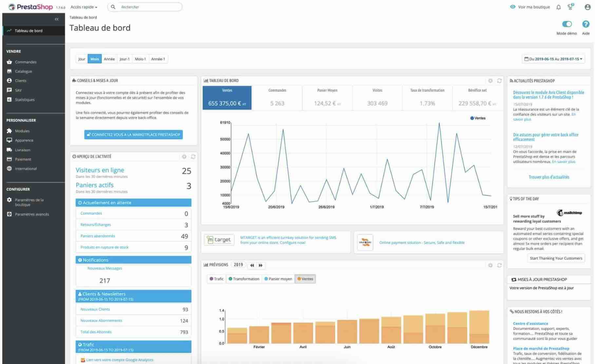
Task: Open Dix astuces back office article
Action: [x=546, y=137]
